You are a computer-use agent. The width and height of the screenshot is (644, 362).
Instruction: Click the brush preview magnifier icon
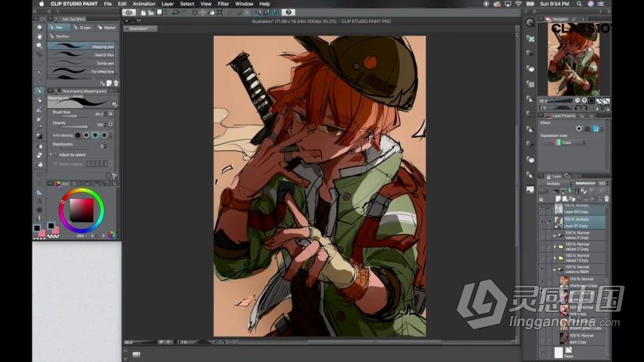pyautogui.click(x=114, y=105)
